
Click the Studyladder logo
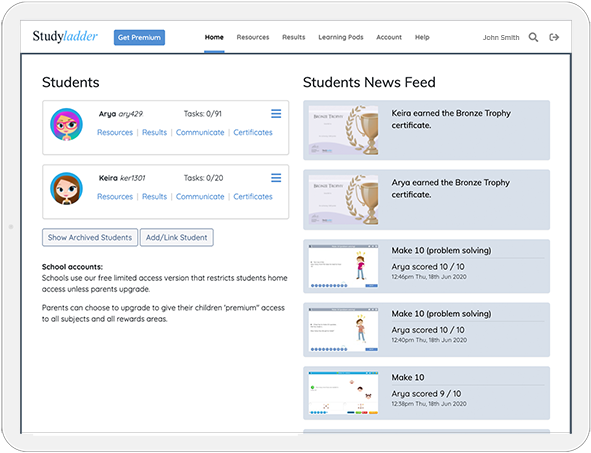[x=65, y=37]
